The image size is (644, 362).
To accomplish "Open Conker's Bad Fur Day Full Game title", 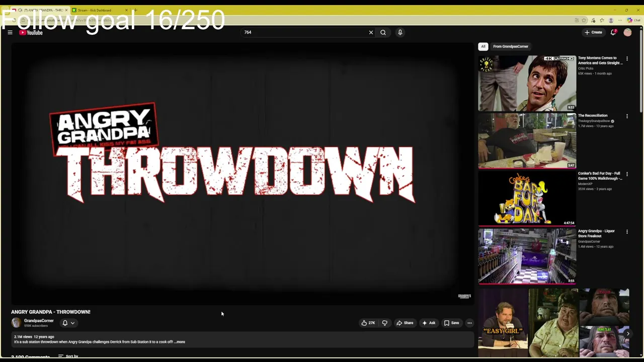I will (x=600, y=176).
